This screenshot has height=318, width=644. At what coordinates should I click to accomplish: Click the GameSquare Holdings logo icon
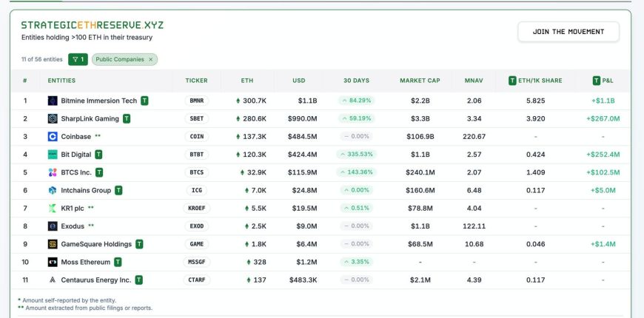53,244
